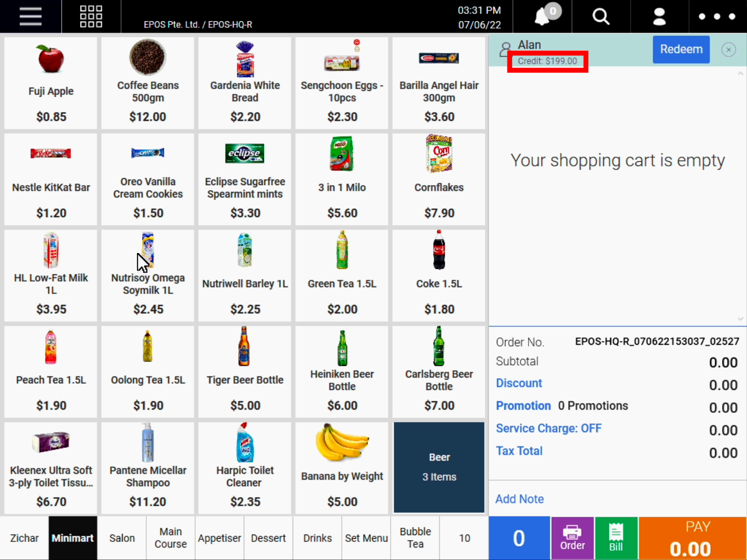This screenshot has width=747, height=560.
Task: Switch to the Zichar category tab
Action: [x=24, y=538]
